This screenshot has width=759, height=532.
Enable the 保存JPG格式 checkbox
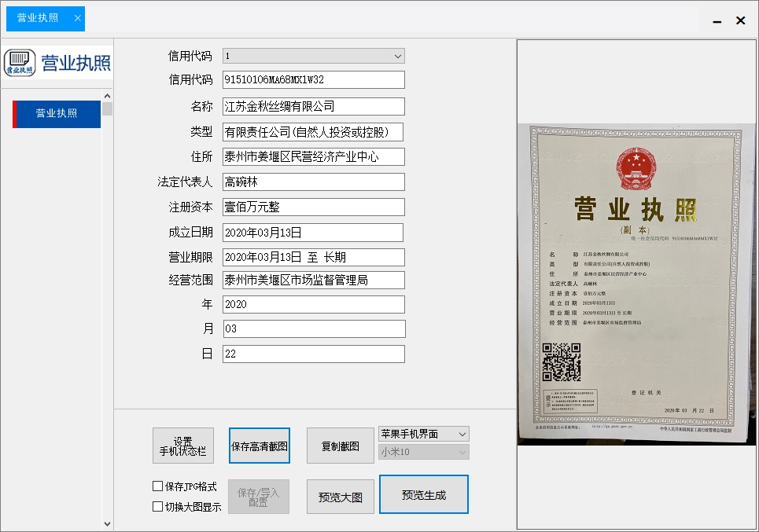coord(157,486)
